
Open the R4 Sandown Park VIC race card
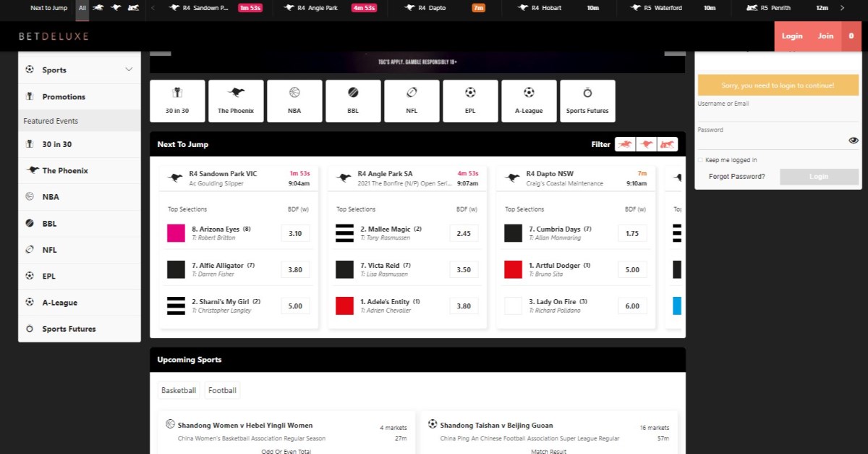(239, 178)
